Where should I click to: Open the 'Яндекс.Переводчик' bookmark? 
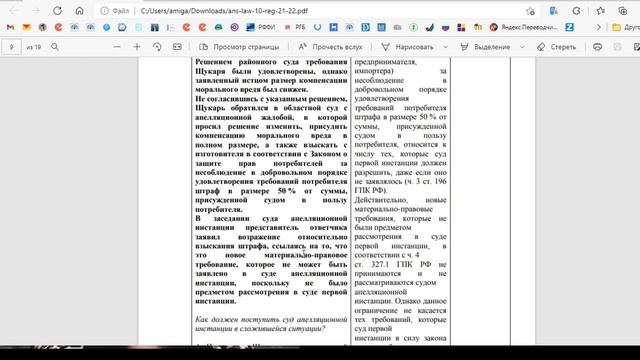tap(524, 27)
